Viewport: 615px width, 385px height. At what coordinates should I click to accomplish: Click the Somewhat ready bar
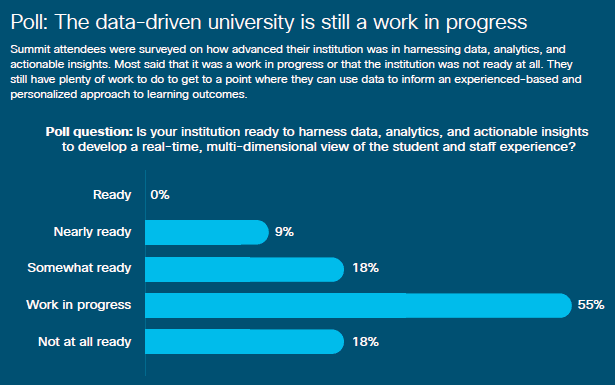pyautogui.click(x=244, y=269)
